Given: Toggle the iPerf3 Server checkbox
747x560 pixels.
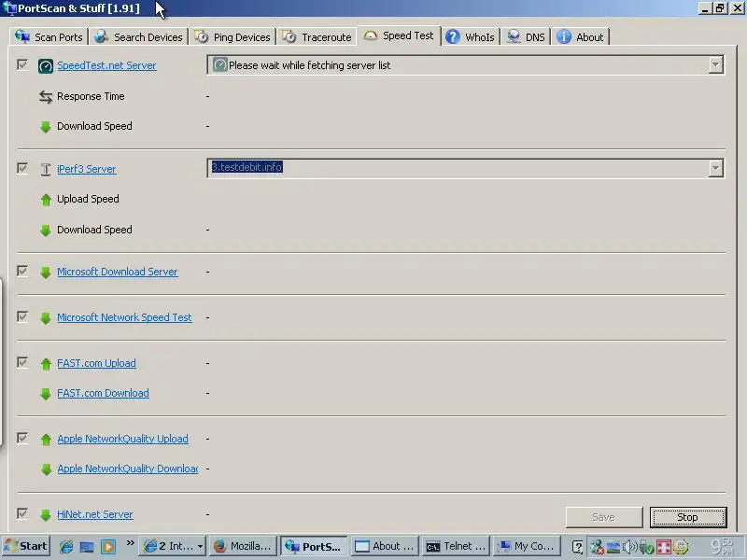Looking at the screenshot, I should pos(21,168).
